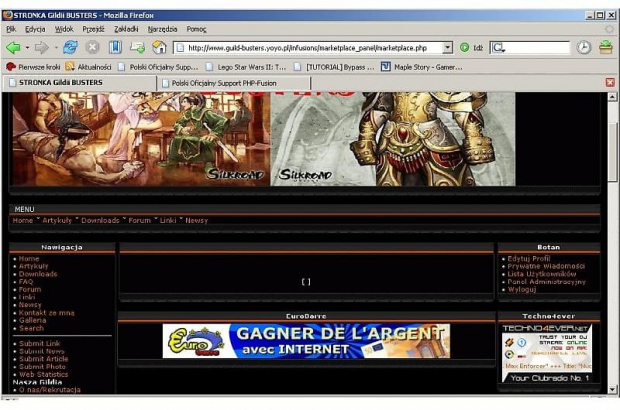
Task: Open the Pierwsze kroki bookmark
Action: (x=33, y=67)
